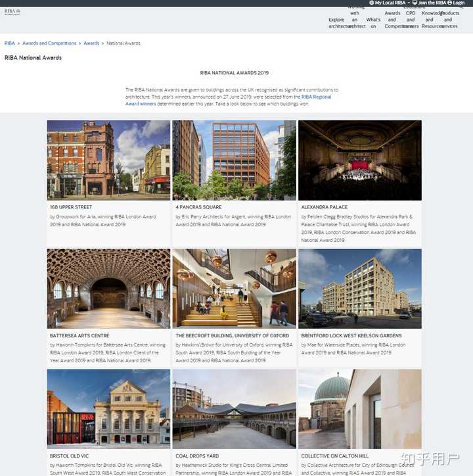Open the Alexandra Palace theatre photo
Viewport: 473px width, 476px height.
tap(360, 160)
